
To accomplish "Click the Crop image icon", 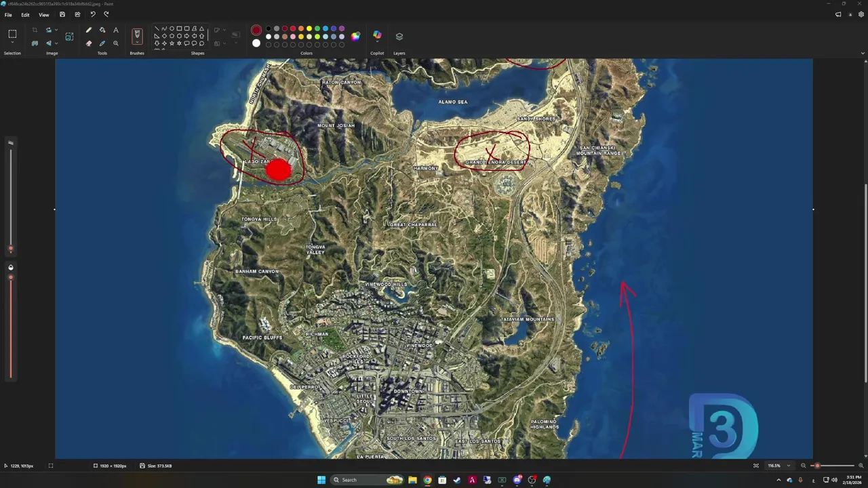I will [35, 30].
